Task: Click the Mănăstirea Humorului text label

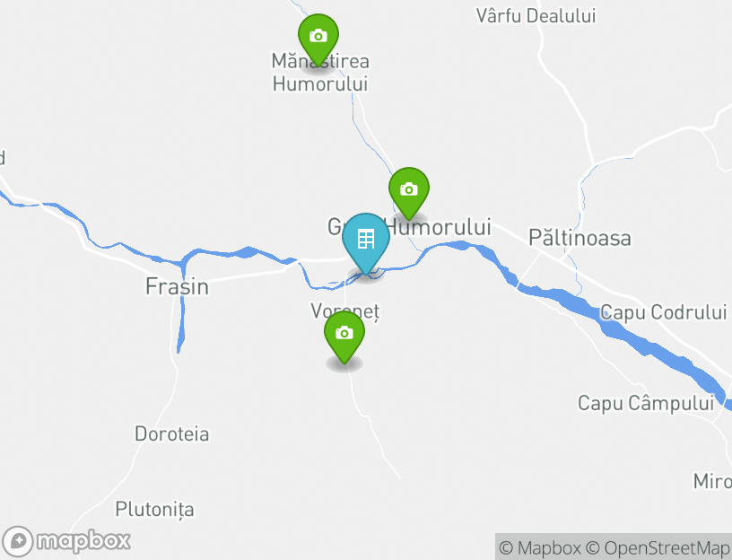Action: (320, 73)
